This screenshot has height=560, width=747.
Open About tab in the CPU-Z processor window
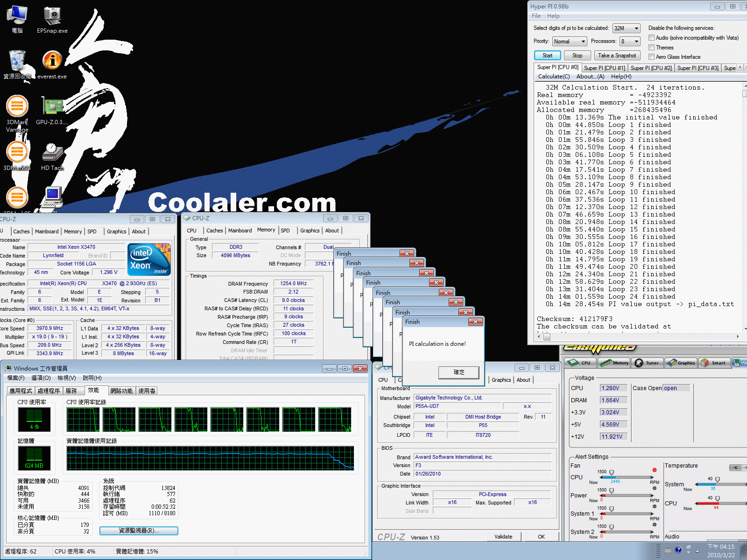(x=139, y=231)
